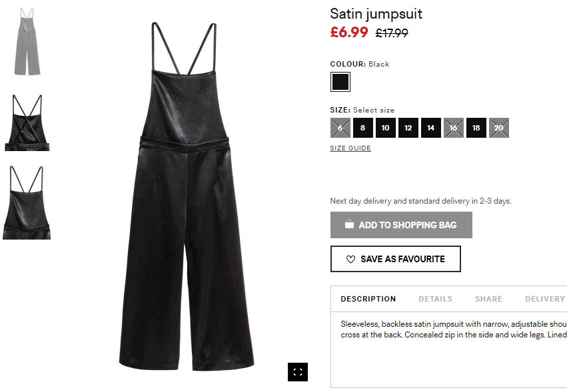The height and width of the screenshot is (392, 567).
Task: Save as favourite
Action: 396,259
